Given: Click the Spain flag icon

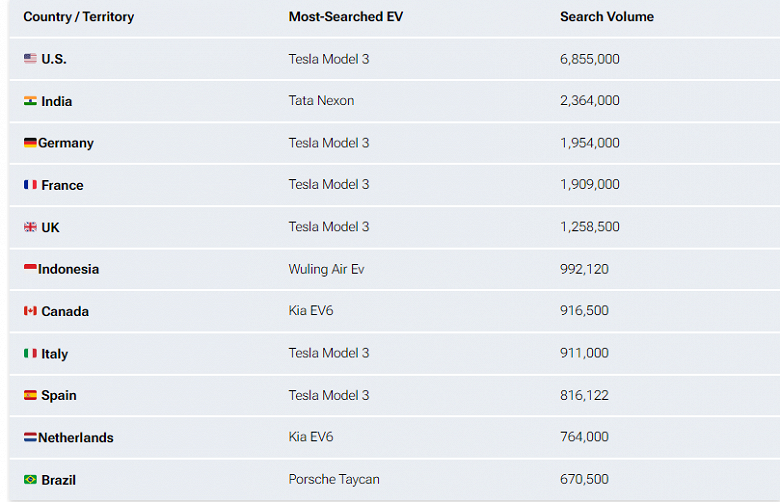Looking at the screenshot, I should point(30,396).
